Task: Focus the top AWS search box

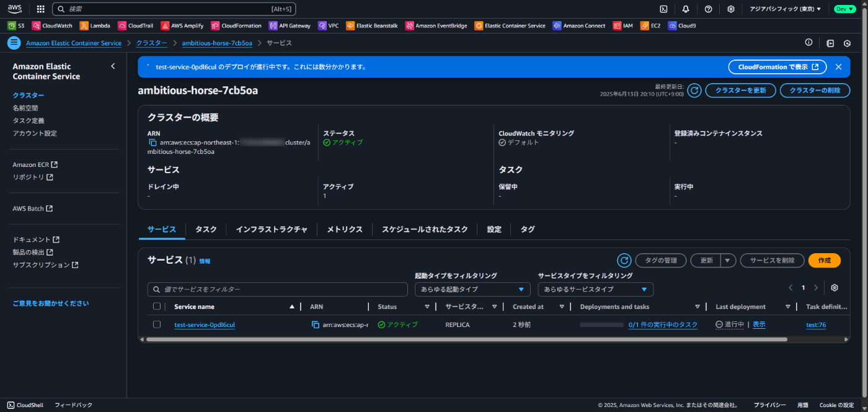Action: tap(174, 9)
